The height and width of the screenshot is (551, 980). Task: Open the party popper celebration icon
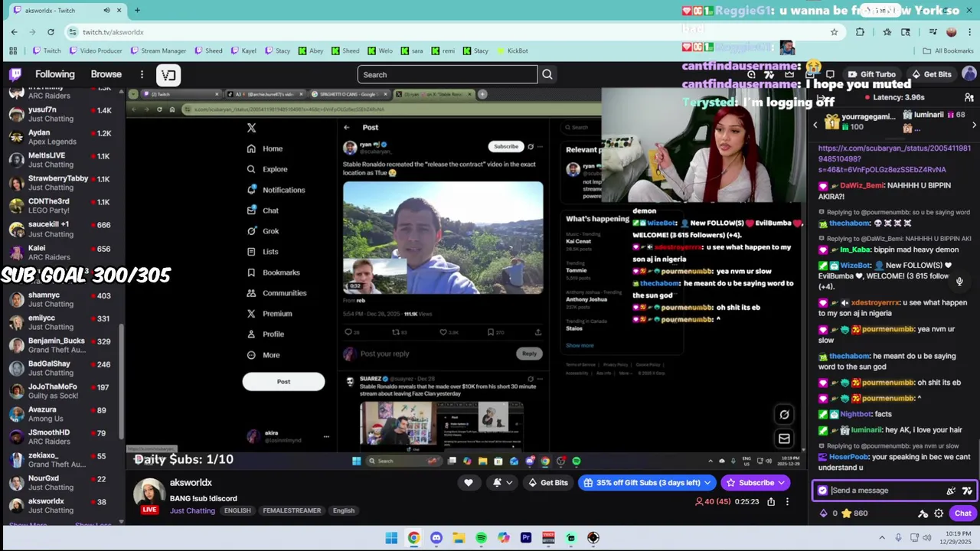[x=951, y=491]
